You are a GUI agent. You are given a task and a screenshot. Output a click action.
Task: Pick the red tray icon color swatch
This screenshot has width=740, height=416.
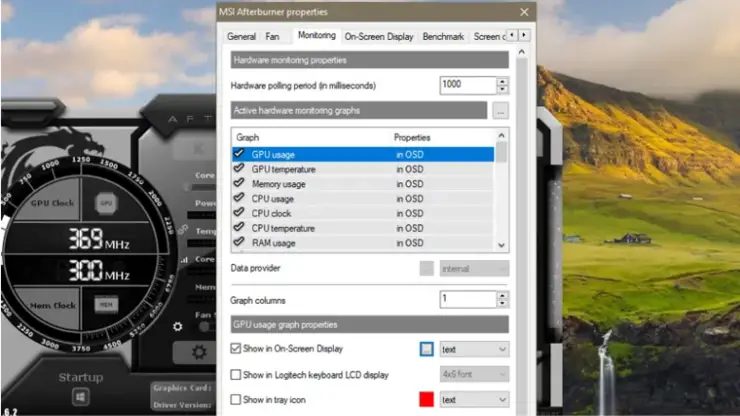pyautogui.click(x=426, y=399)
